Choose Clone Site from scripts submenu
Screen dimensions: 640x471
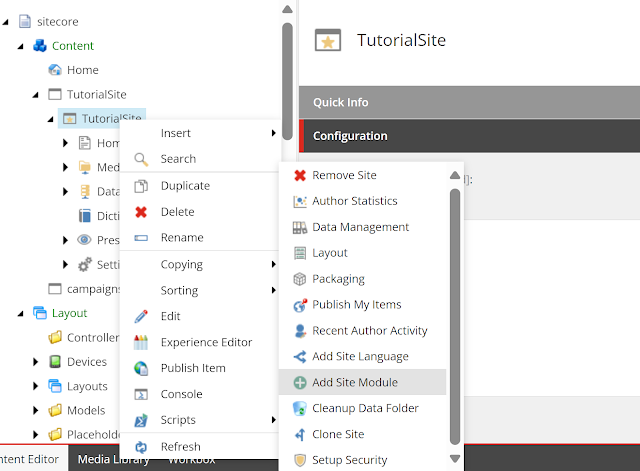[x=362, y=434]
